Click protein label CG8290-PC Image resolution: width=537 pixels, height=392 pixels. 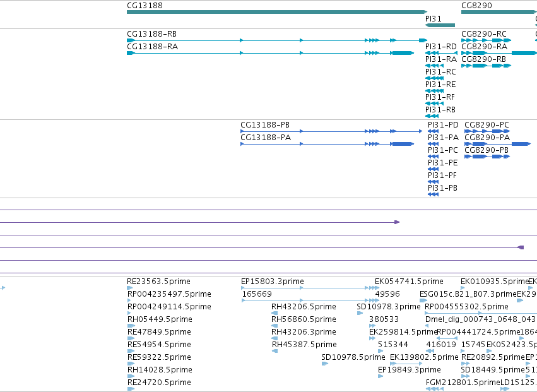487,125
